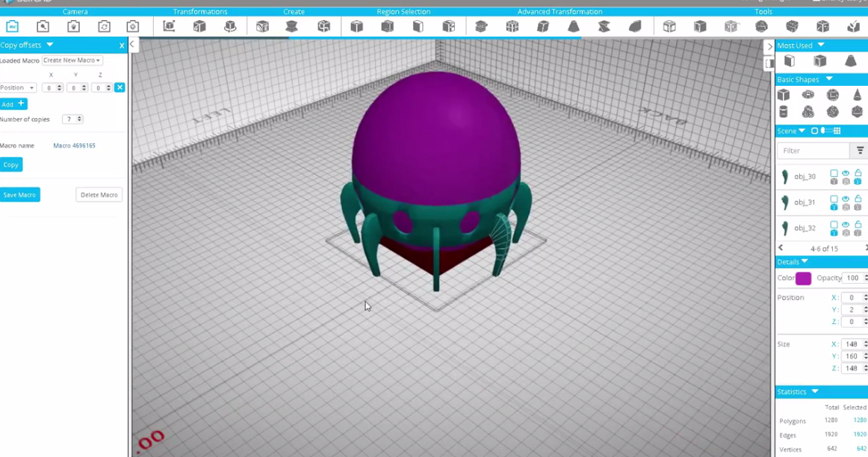Add a torus from Basic Shapes
Screen dimensions: 868x457
pyautogui.click(x=808, y=95)
